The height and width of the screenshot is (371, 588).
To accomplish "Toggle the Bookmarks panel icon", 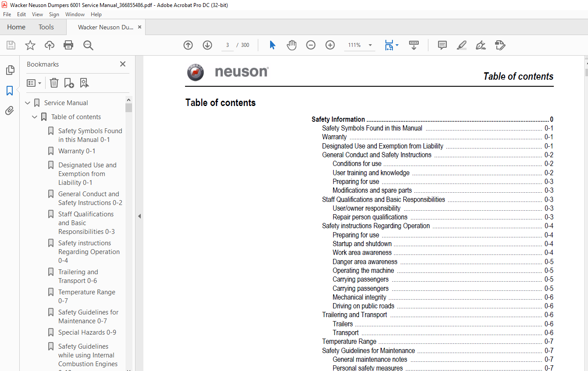I will click(x=10, y=91).
